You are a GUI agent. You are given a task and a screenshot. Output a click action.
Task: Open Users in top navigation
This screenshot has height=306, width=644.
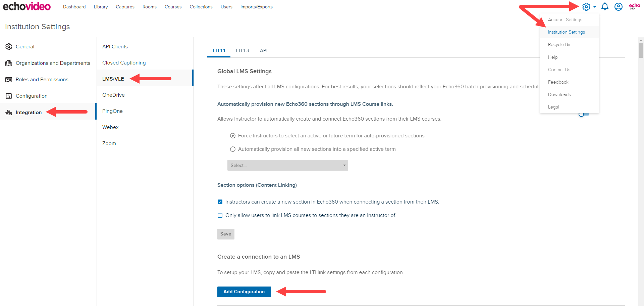pyautogui.click(x=226, y=7)
